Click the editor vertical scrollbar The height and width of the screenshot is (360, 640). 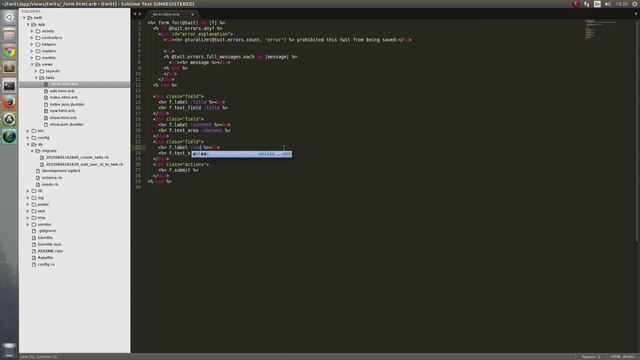pyautogui.click(x=638, y=131)
